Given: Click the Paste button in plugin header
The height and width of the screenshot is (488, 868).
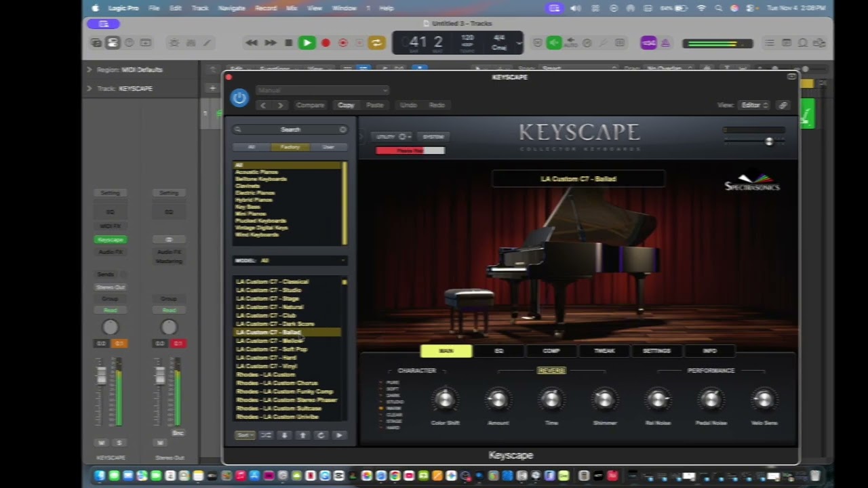Looking at the screenshot, I should tap(375, 105).
